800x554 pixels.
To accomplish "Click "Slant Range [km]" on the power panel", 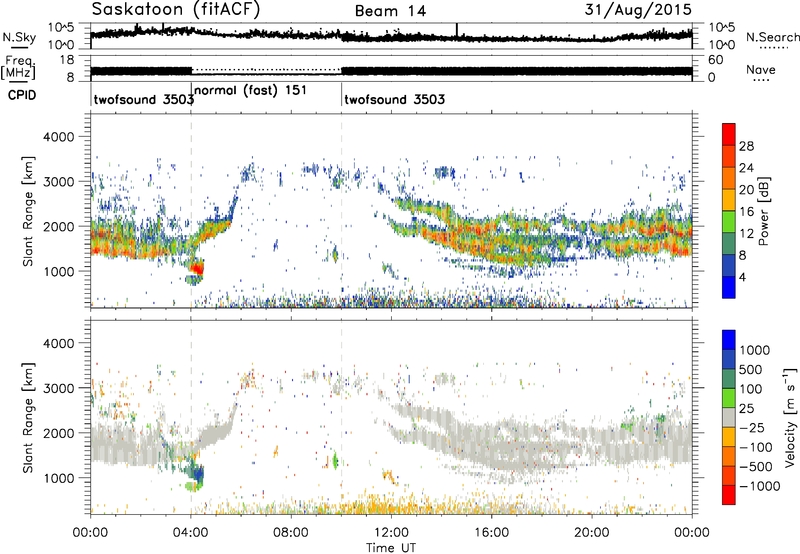I will [28, 211].
